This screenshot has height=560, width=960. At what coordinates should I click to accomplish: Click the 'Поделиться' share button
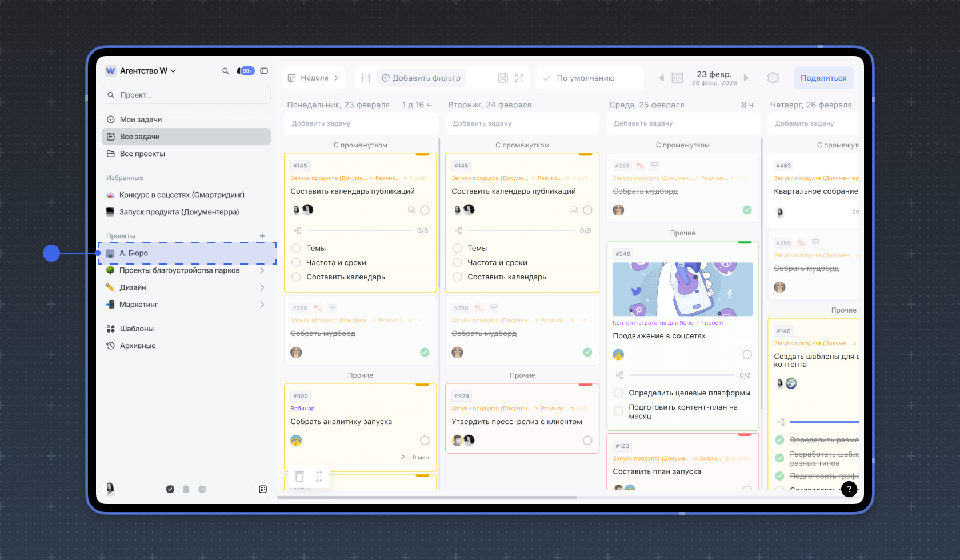823,78
